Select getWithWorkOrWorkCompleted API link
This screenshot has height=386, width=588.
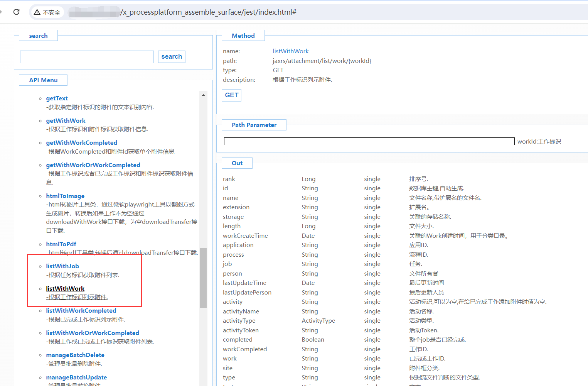[x=93, y=165]
